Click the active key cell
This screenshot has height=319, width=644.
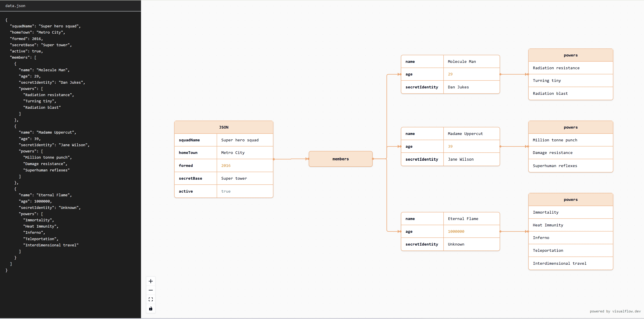tap(196, 191)
